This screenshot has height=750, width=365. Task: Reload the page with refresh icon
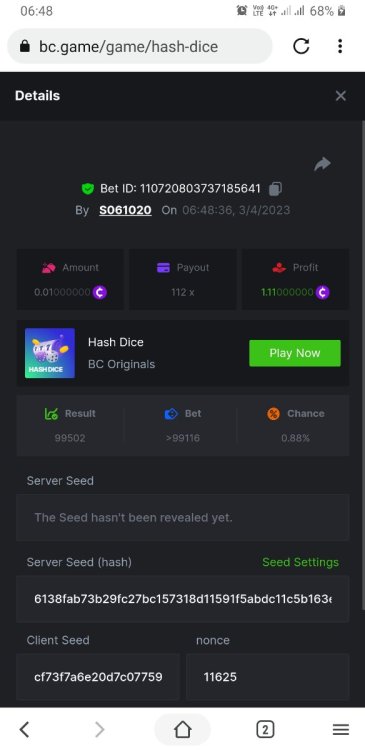coord(301,46)
